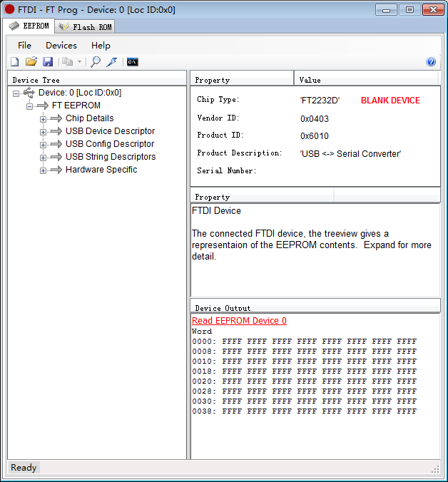Click the Value column header
This screenshot has height=482, width=448.
tap(366, 80)
